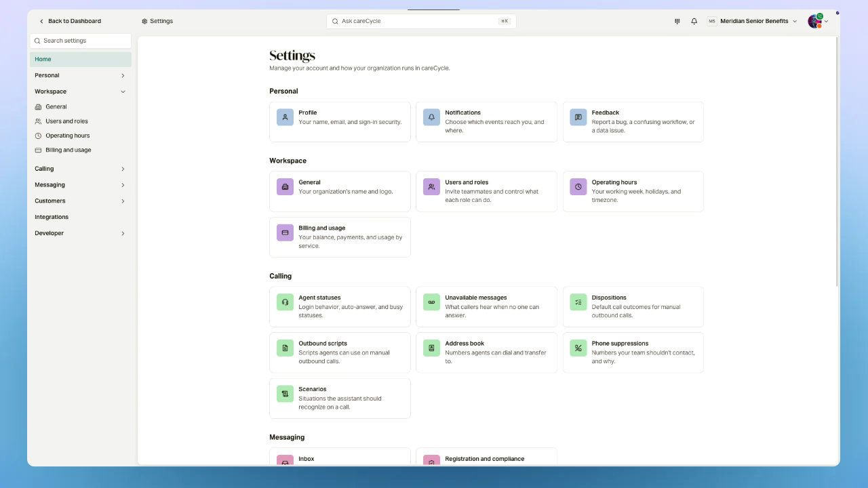Expand the Calling section chevron

(x=123, y=169)
